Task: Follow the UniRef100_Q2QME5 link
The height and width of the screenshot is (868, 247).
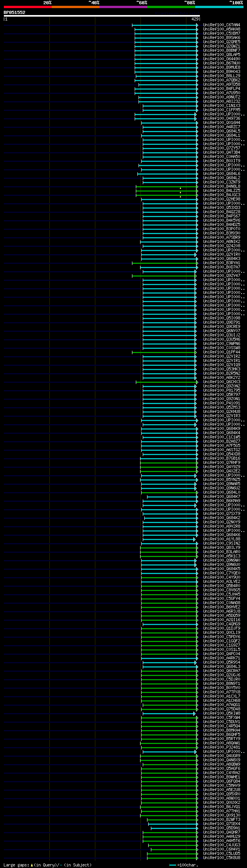Action: [222, 42]
